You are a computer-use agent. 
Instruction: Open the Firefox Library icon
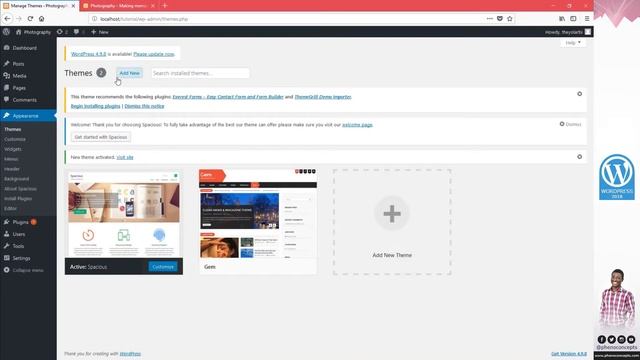pyautogui.click(x=562, y=19)
